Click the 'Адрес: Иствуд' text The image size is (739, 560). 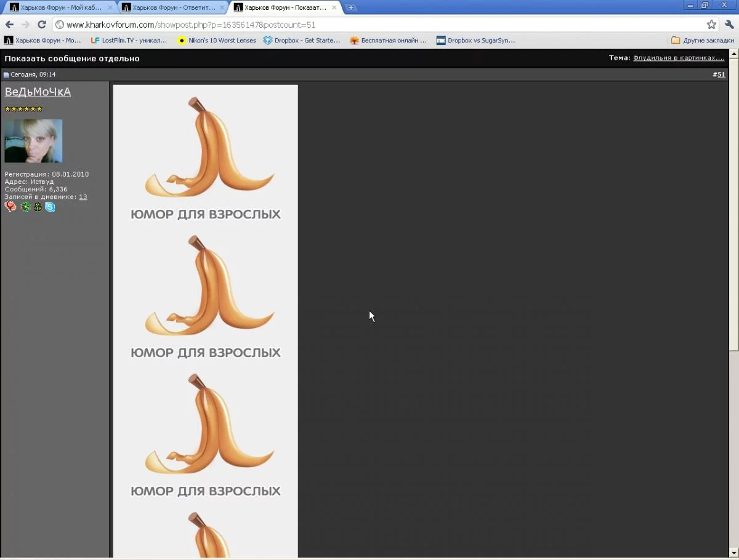30,182
